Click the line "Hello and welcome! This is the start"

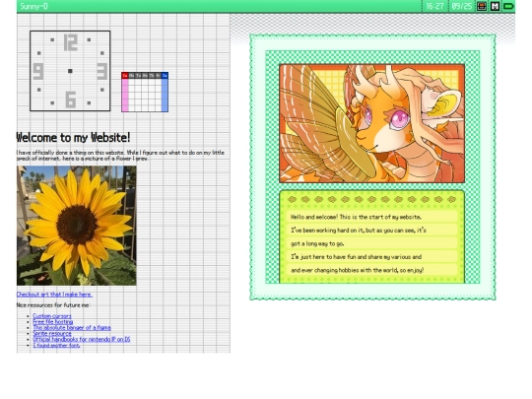(x=356, y=217)
